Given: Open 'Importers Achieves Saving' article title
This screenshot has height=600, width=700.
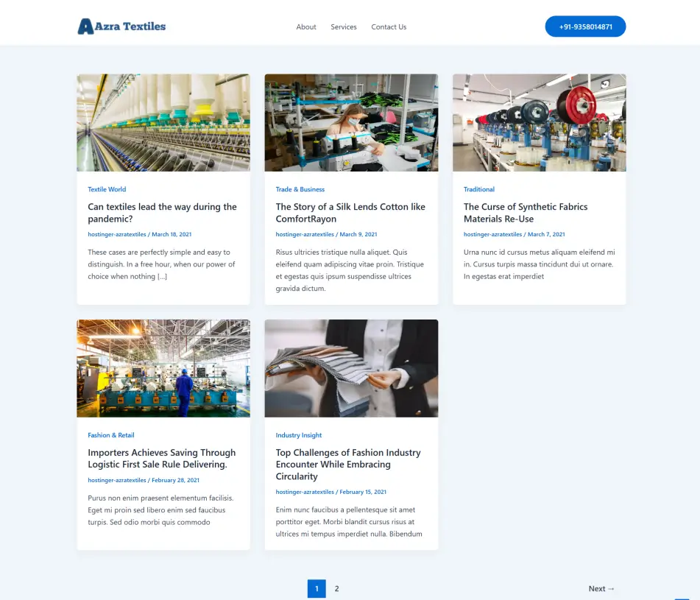Looking at the screenshot, I should point(161,459).
